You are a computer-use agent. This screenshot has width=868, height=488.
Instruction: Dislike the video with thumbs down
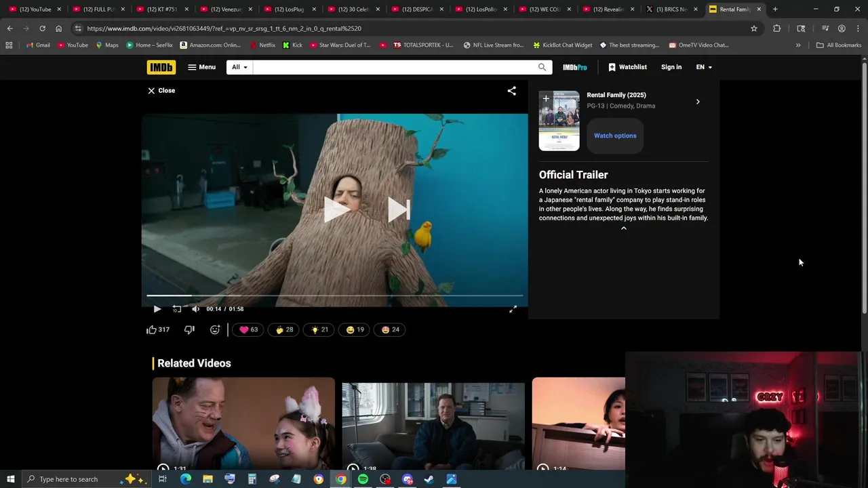[189, 329]
